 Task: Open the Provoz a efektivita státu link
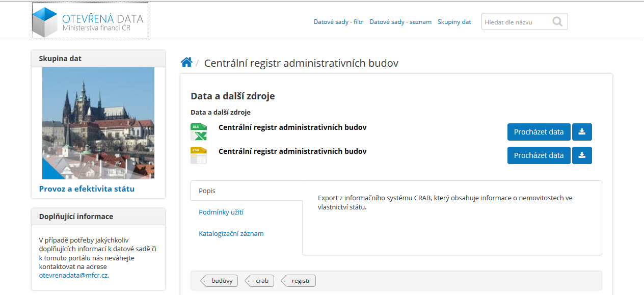pos(87,189)
